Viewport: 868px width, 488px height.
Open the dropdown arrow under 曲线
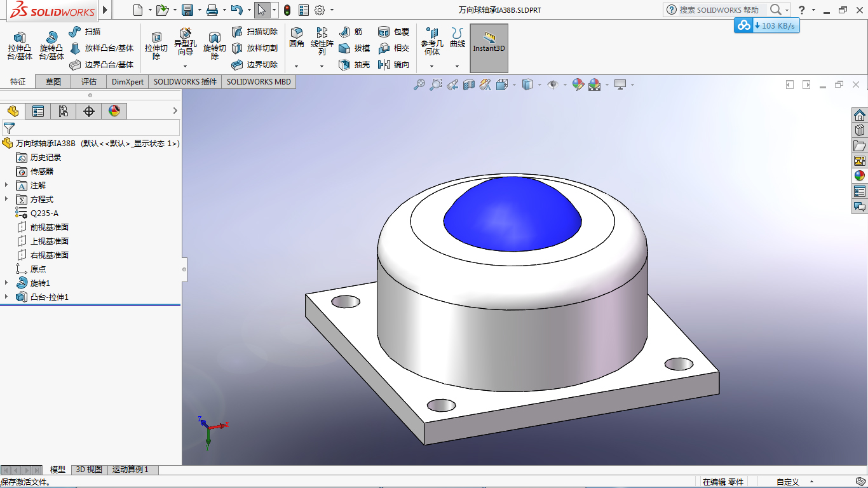[x=458, y=66]
